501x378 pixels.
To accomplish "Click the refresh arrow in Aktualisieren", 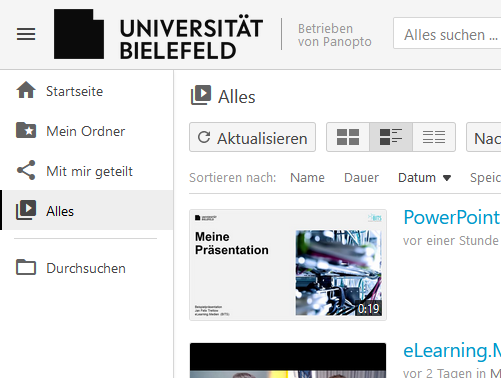I will tap(204, 137).
